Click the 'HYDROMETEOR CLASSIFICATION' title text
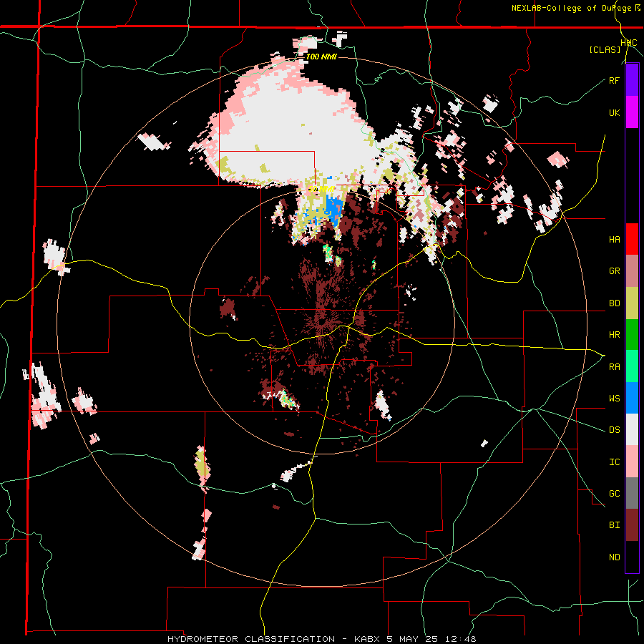The height and width of the screenshot is (644, 644). point(251,639)
